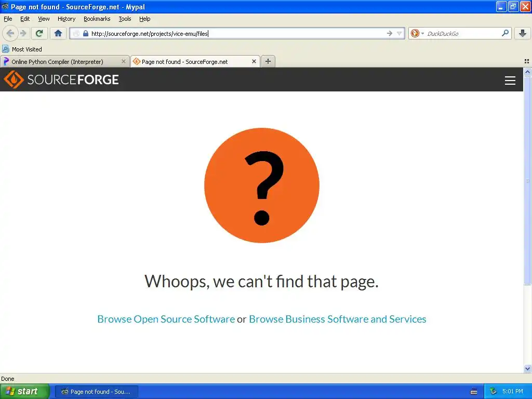This screenshot has height=399, width=532.
Task: Click the keyboard tray icon
Action: 474,392
